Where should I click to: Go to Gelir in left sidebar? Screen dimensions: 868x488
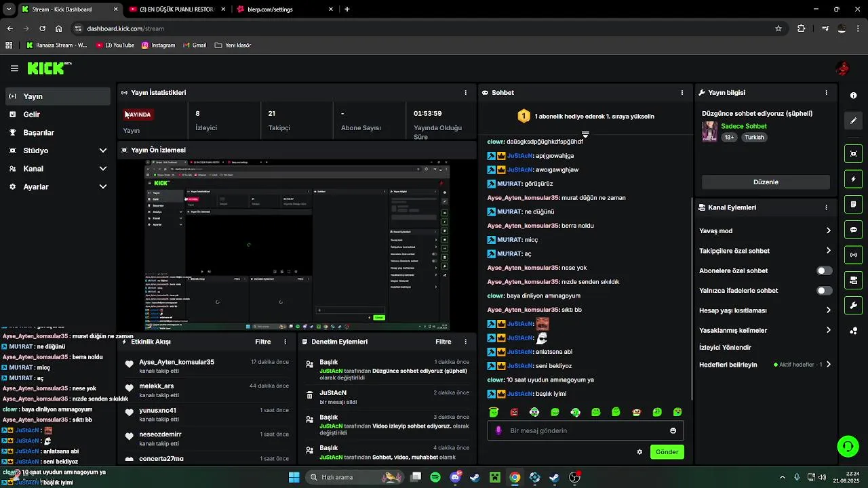click(58, 115)
